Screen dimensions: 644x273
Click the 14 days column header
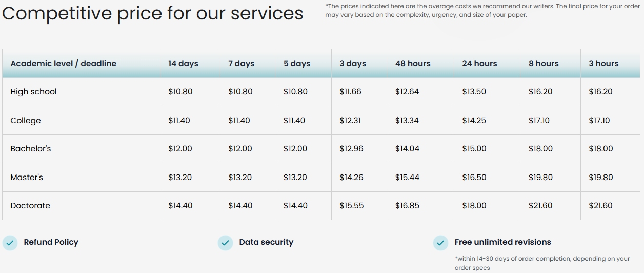coord(183,64)
